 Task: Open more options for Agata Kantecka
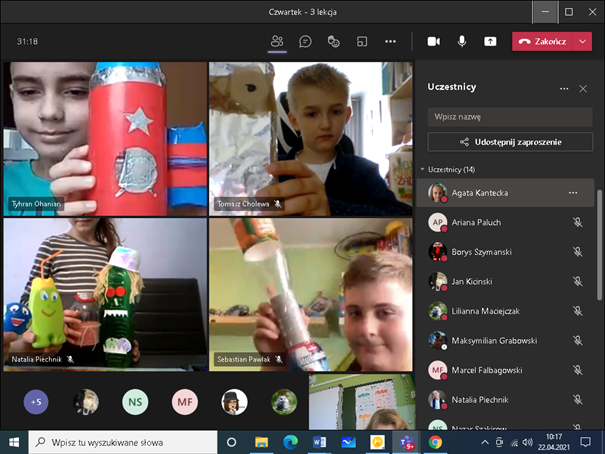tap(573, 192)
